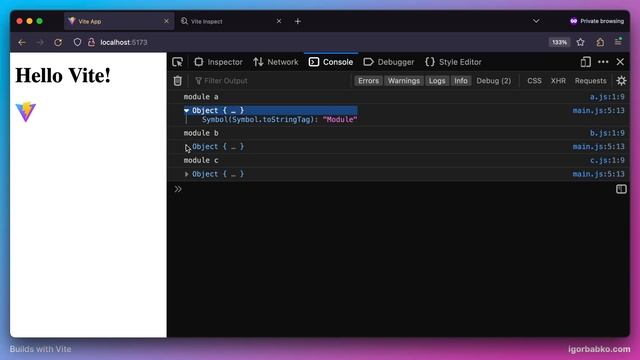640x360 pixels.
Task: Focus the console input prompt
Action: point(398,189)
